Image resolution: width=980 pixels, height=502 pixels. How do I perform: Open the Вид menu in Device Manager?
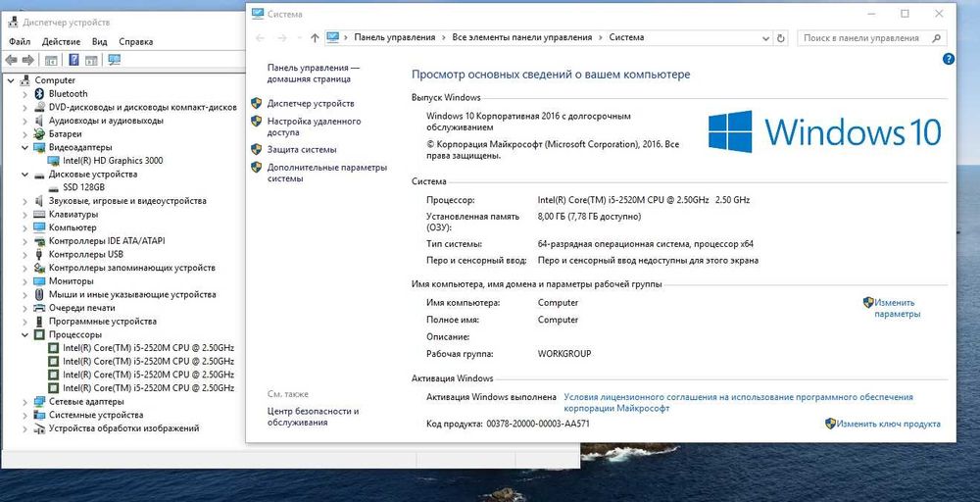coord(99,42)
